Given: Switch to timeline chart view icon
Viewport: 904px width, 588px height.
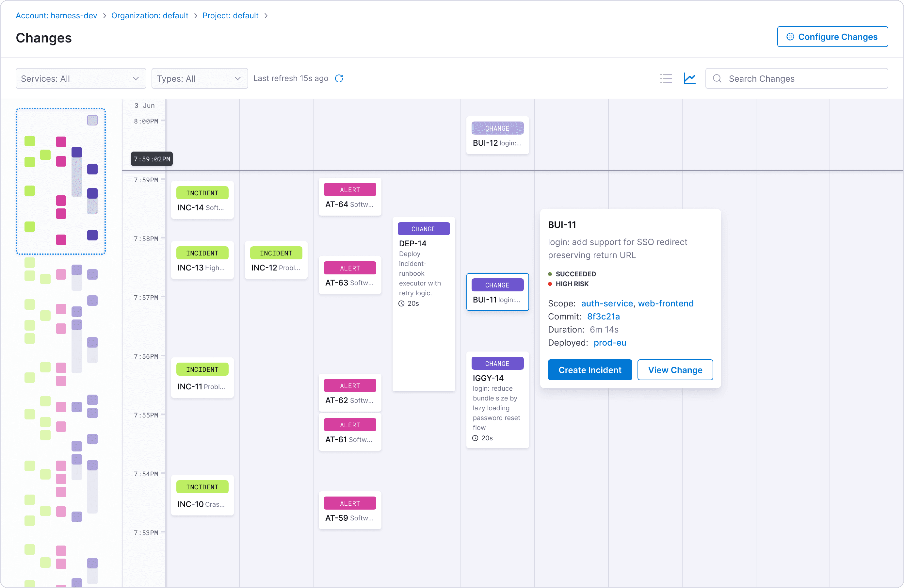Looking at the screenshot, I should (x=689, y=79).
